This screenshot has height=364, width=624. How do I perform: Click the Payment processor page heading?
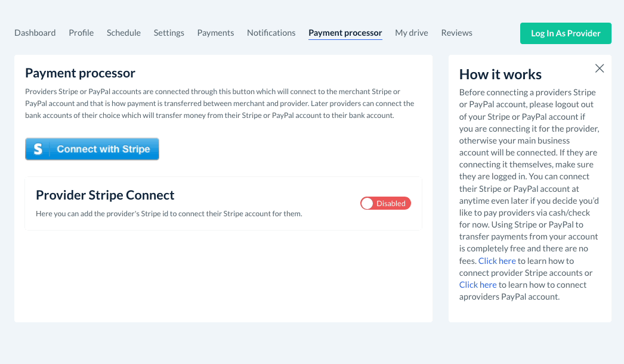pos(80,73)
